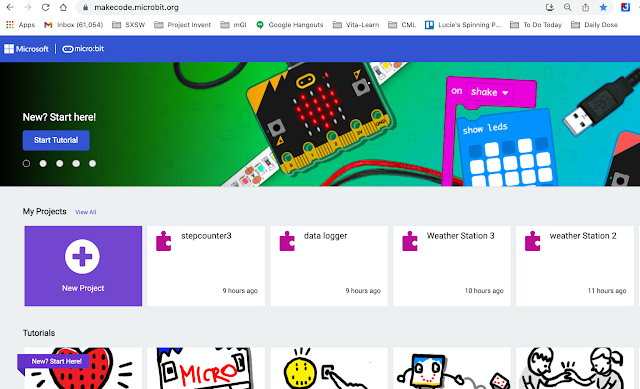The width and height of the screenshot is (640, 389).
Task: Click the New? Start here! banner text
Action: (x=59, y=117)
